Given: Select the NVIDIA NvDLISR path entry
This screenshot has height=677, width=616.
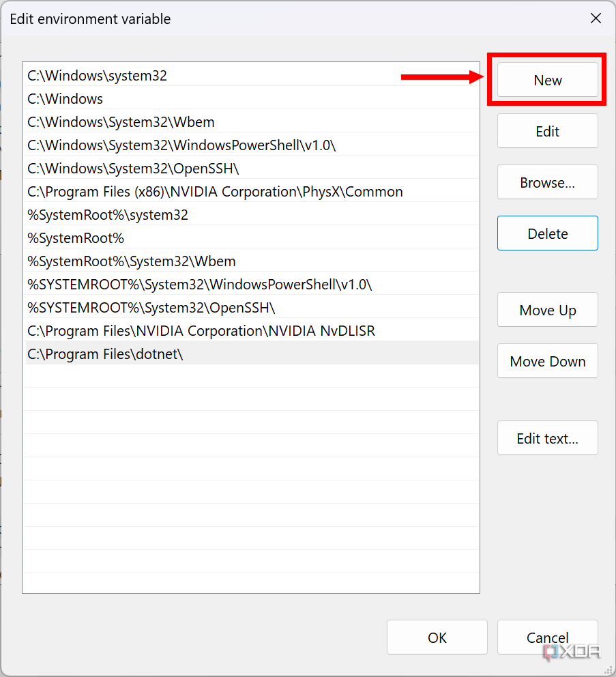Looking at the screenshot, I should coord(251,331).
